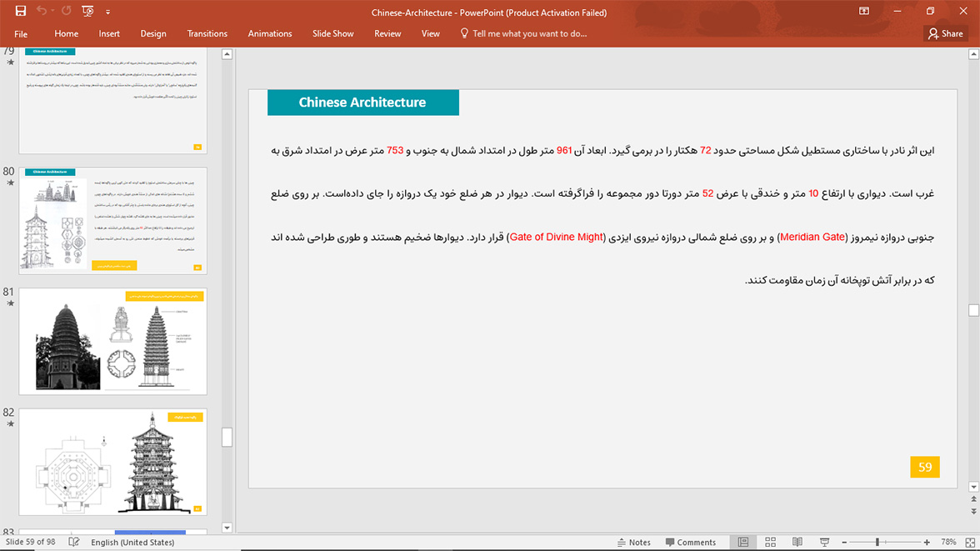This screenshot has width=980, height=551.
Task: Click the red number 961
Action: click(x=564, y=151)
